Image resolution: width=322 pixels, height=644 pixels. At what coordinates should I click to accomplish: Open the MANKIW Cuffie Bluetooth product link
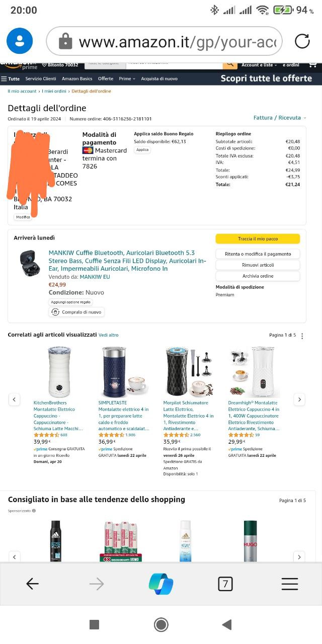(127, 261)
